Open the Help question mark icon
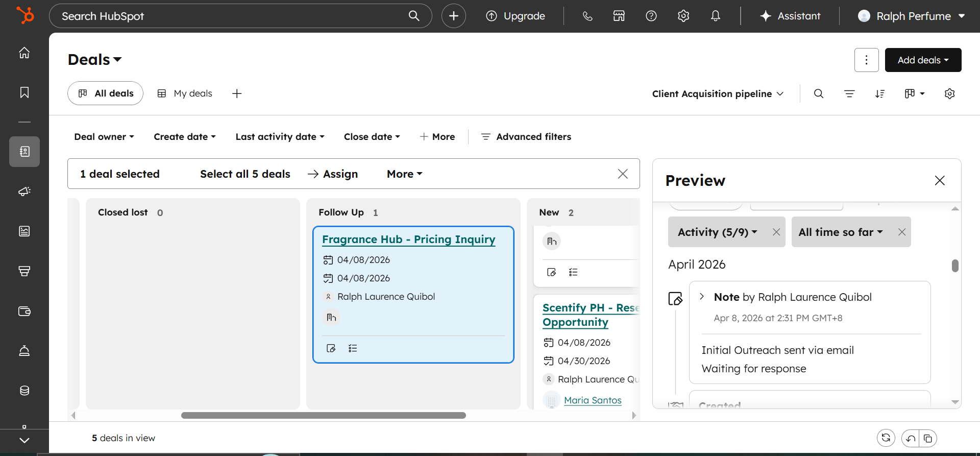Screen dimensions: 980x456 point(651,16)
